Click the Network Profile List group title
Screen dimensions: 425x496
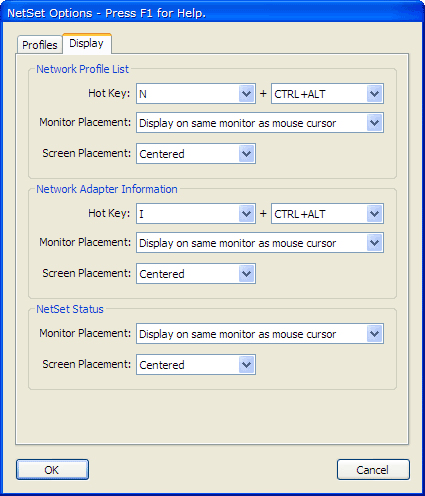tap(82, 69)
